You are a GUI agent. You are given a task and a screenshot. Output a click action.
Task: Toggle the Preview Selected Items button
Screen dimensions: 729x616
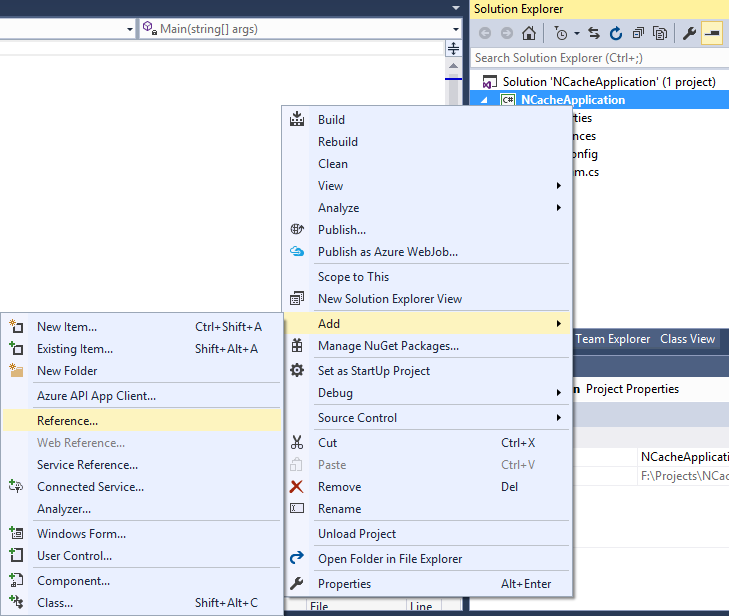(712, 33)
